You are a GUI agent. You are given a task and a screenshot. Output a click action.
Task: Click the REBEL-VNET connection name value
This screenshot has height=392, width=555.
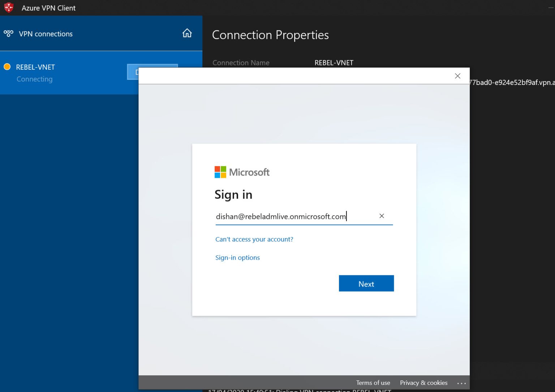coord(334,63)
